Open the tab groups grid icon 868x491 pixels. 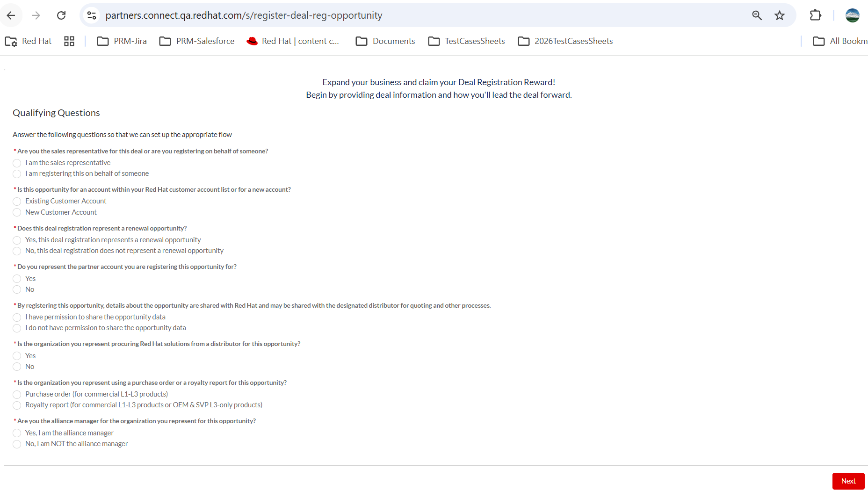(x=69, y=41)
